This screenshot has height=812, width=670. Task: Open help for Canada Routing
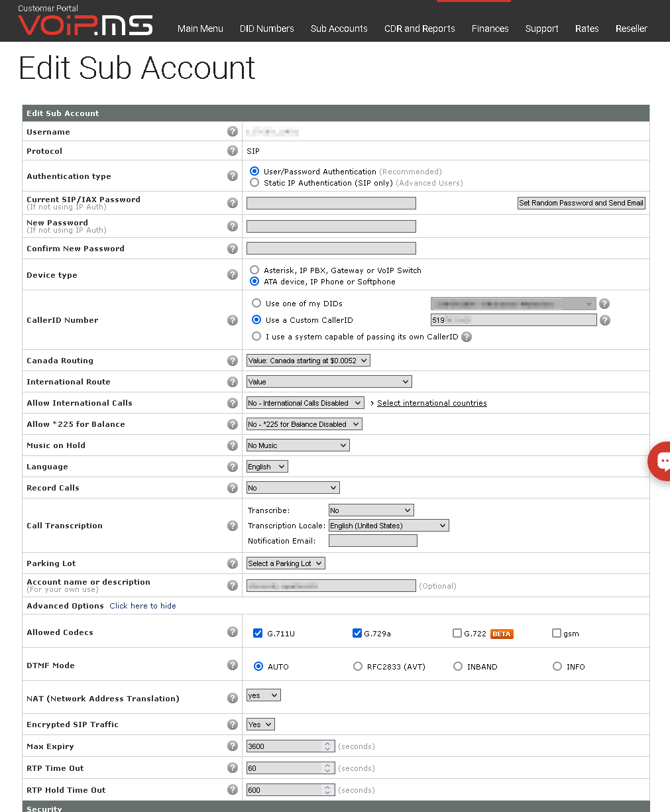[232, 361]
